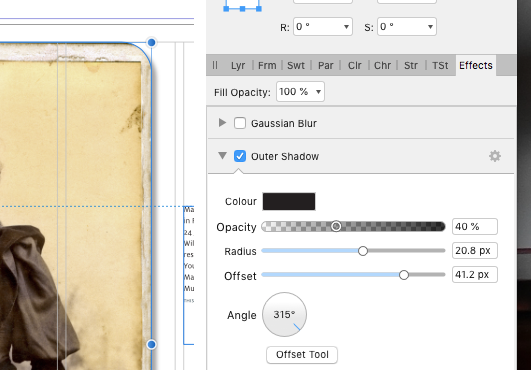531x370 pixels.
Task: Open the rotation R dropdown
Action: coord(323,26)
